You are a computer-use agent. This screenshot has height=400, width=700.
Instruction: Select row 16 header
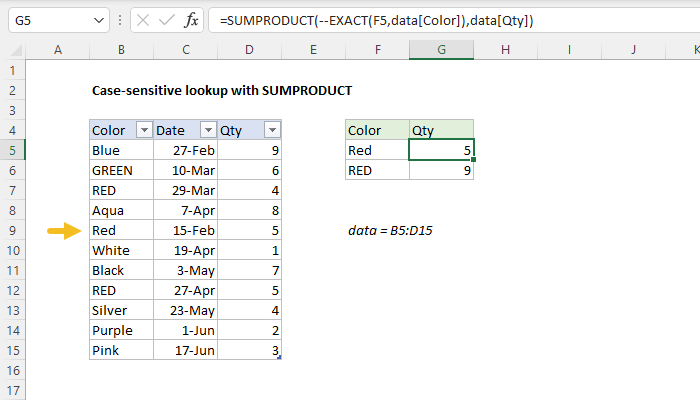(x=12, y=371)
